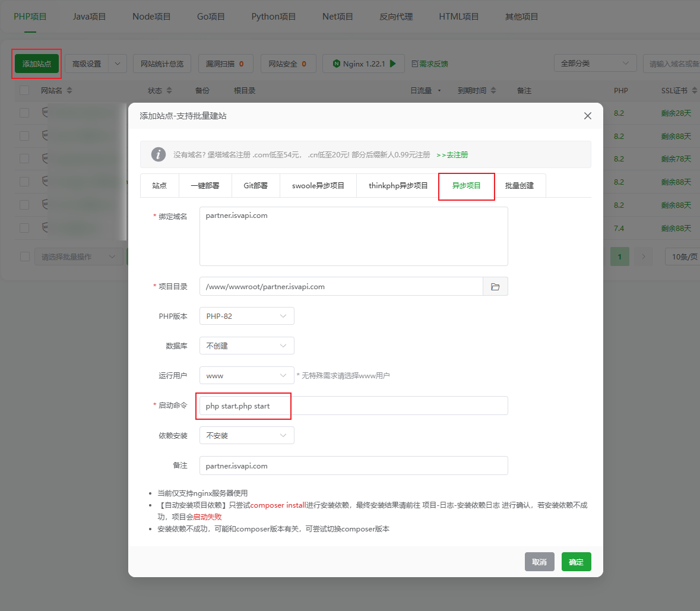Click the folder browse icon for project directory
The height and width of the screenshot is (611, 700).
coord(495,287)
